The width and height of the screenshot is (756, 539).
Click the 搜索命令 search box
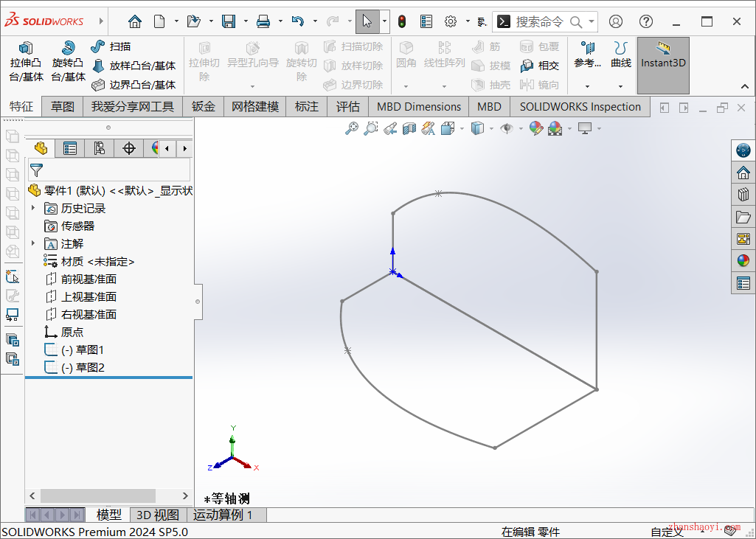[545, 21]
